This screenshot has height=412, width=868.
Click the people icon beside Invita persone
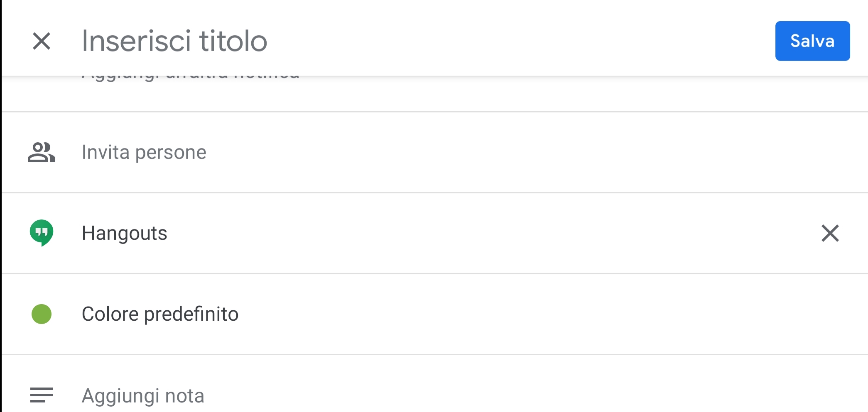42,152
